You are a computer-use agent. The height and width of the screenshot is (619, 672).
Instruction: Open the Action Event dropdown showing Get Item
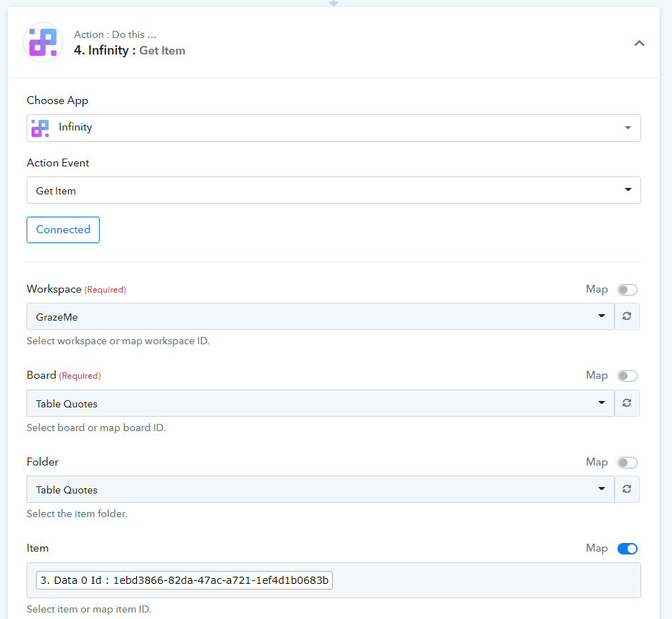[x=333, y=190]
